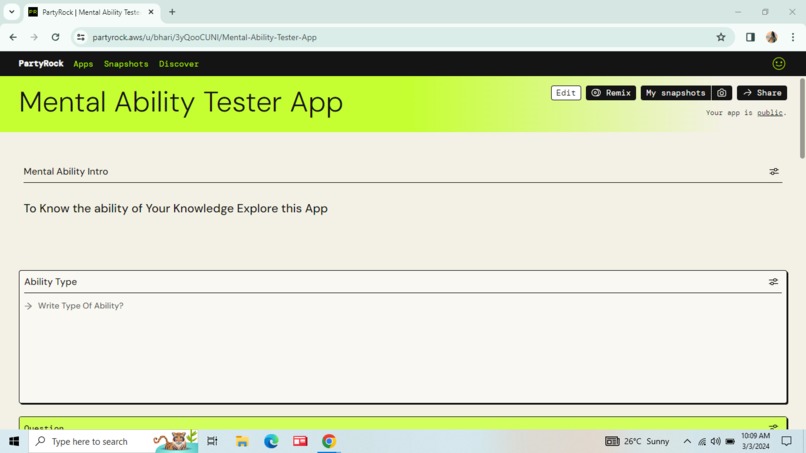Open the weather widget showing 26°C Sunny

point(637,441)
